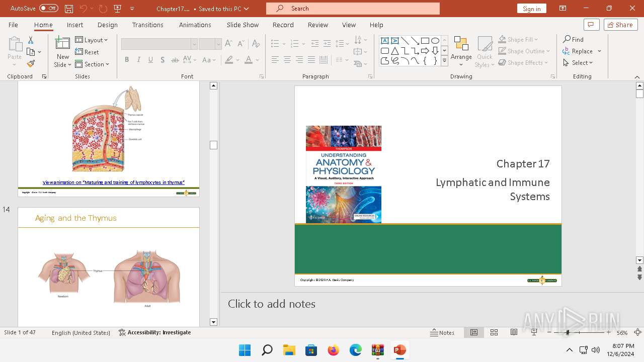
Task: Click to add notes area
Action: [x=272, y=304]
